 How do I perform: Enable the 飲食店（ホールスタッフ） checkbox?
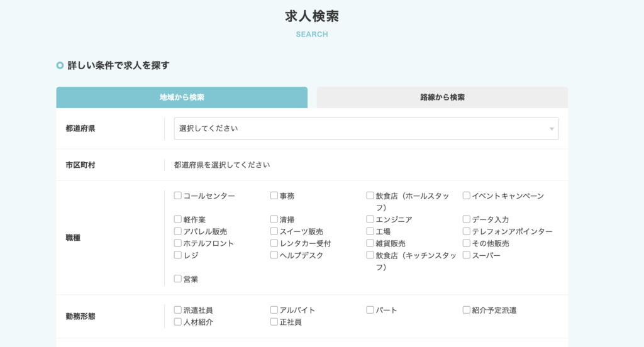(x=370, y=196)
